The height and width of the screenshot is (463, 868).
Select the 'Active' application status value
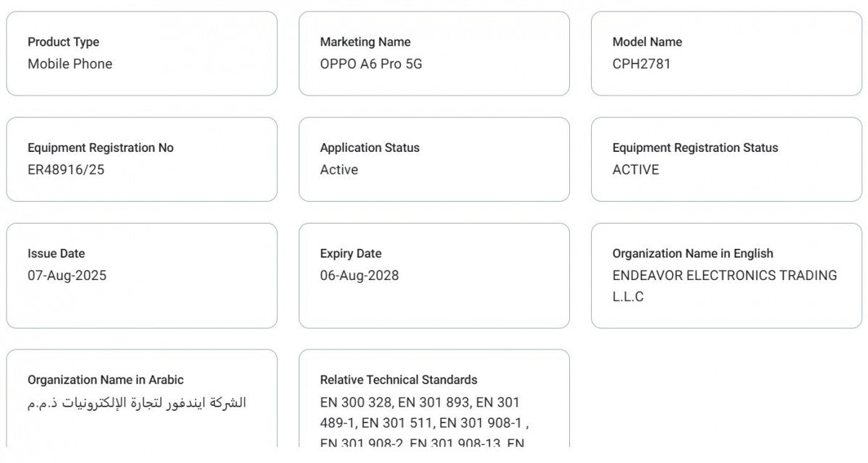(339, 169)
